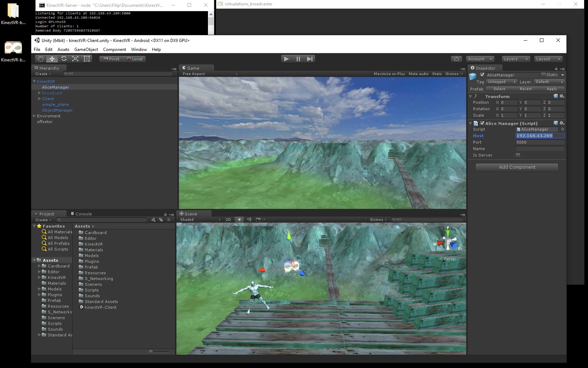Open Transform component gear settings
588x368 pixels.
click(562, 96)
